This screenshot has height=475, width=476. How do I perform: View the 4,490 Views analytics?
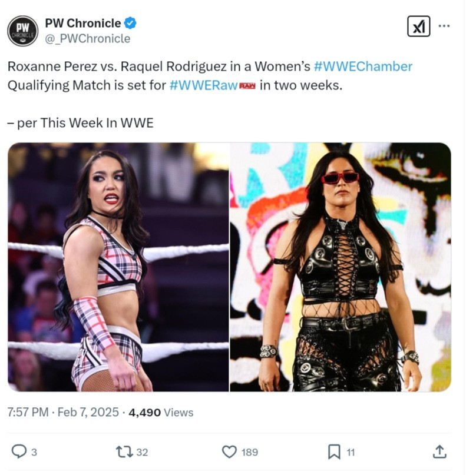coord(161,413)
